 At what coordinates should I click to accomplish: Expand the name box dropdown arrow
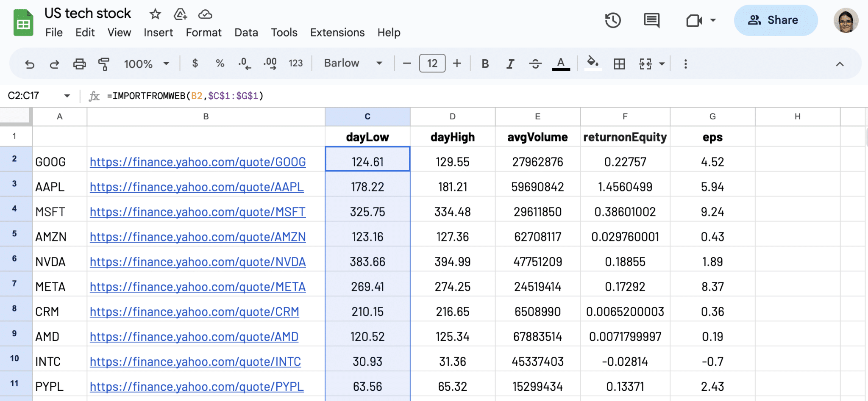coord(67,96)
